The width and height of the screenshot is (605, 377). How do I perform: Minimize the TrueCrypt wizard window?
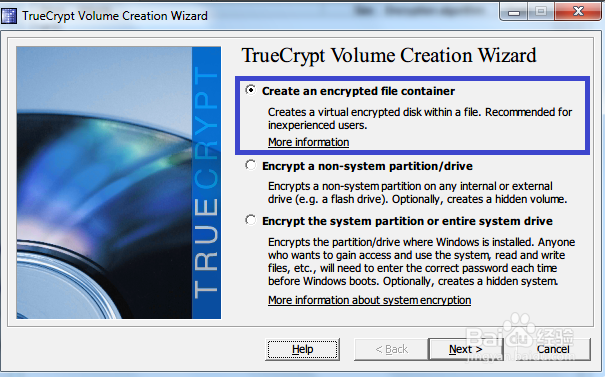tap(514, 12)
